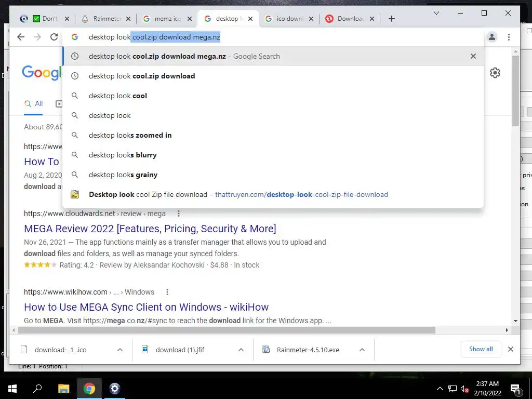Viewport: 532px width, 399px height.
Task: Open Google quick settings gear
Action: (x=495, y=73)
